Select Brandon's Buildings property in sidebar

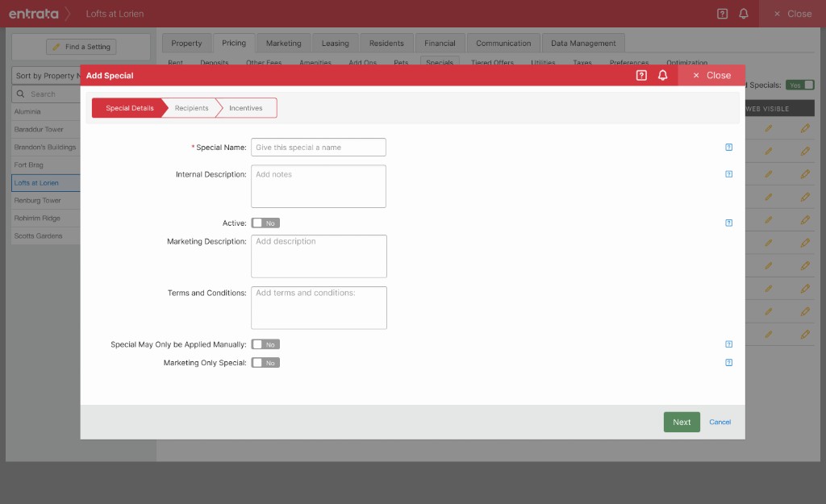(x=46, y=148)
